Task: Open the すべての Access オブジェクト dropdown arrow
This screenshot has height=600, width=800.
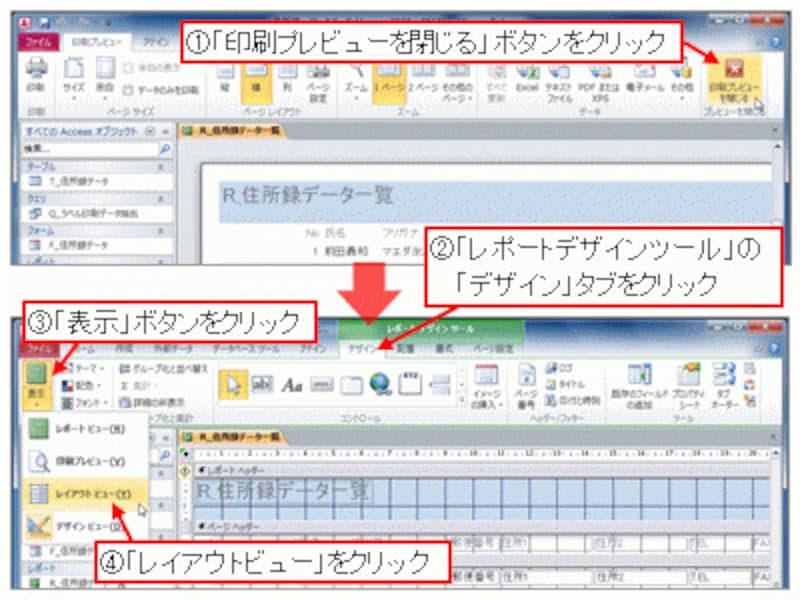Action: pos(150,132)
